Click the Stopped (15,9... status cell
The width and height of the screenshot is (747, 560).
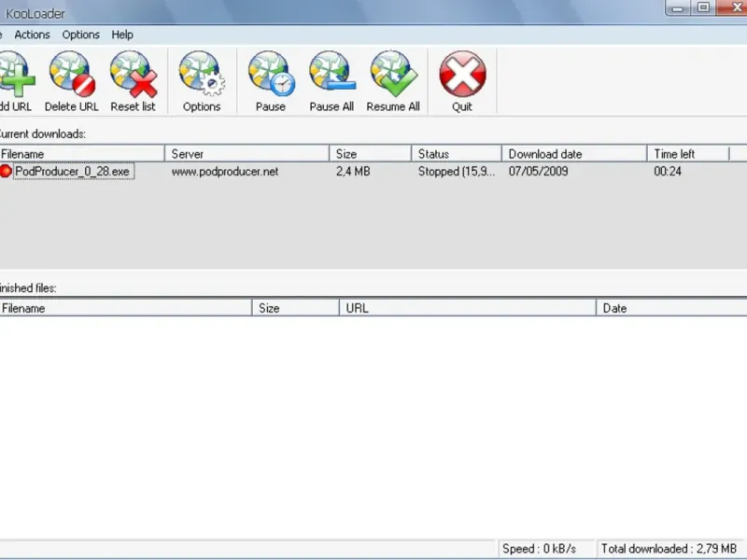click(457, 172)
